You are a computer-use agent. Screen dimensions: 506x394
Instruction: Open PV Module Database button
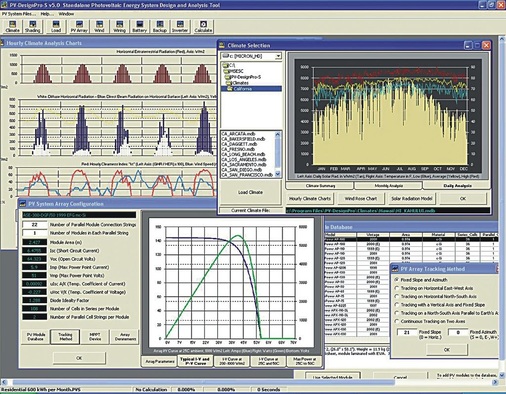tap(36, 337)
